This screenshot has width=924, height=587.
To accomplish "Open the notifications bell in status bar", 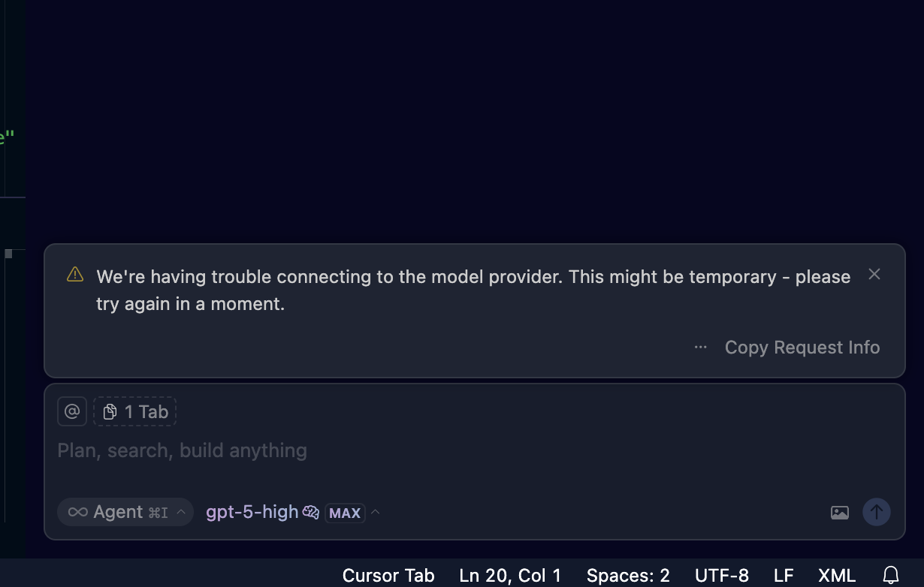I will coord(890,576).
